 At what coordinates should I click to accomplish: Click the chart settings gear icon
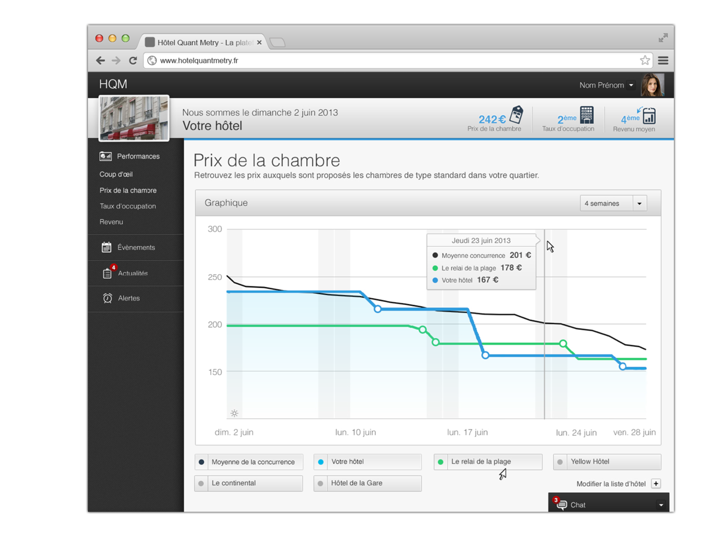coord(235,413)
